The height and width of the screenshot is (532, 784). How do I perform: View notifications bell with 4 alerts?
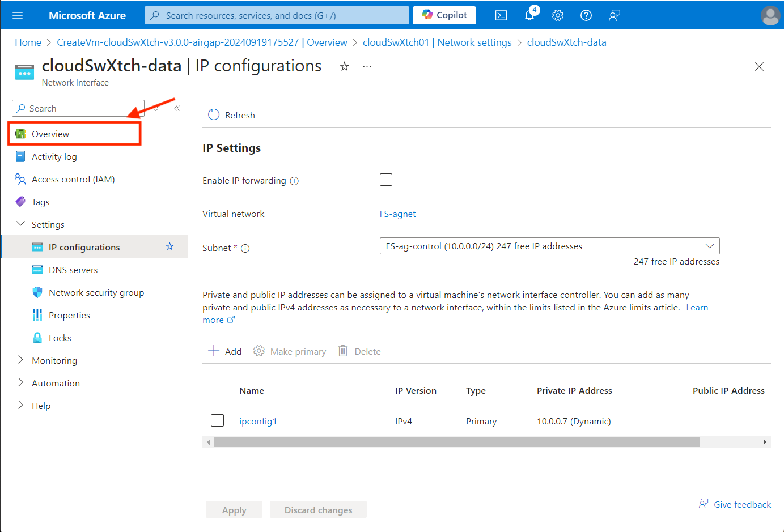click(529, 15)
